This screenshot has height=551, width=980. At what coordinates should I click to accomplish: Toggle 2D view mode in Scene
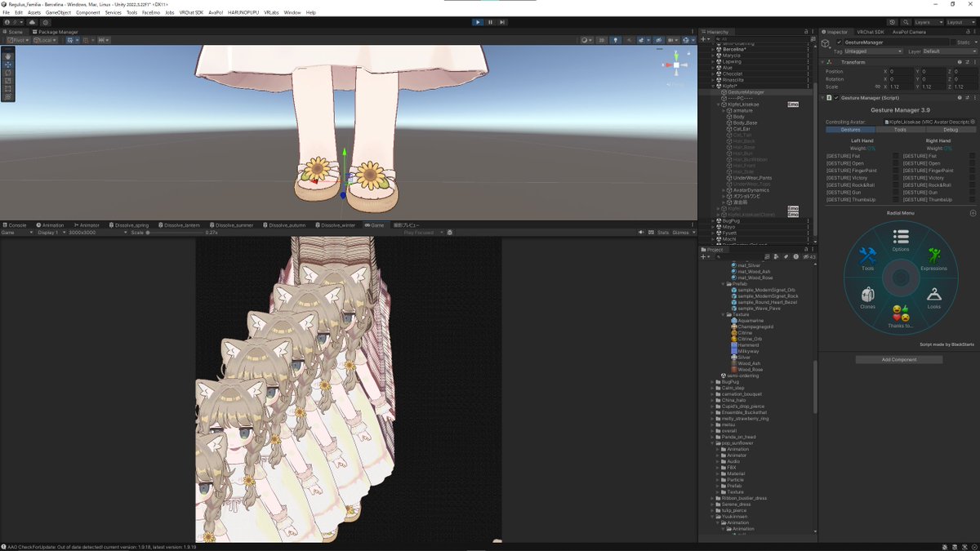point(602,39)
